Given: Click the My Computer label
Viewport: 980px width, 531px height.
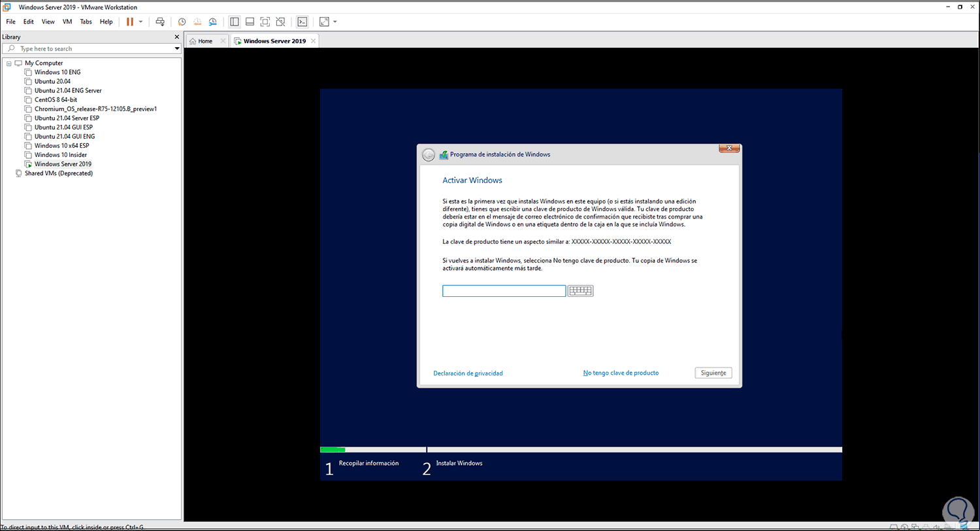Looking at the screenshot, I should (x=44, y=63).
